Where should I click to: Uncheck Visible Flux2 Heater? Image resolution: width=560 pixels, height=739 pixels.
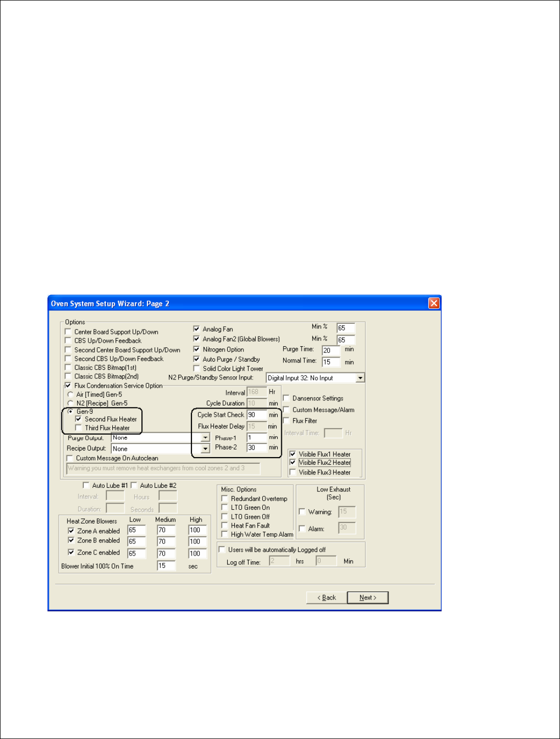293,463
